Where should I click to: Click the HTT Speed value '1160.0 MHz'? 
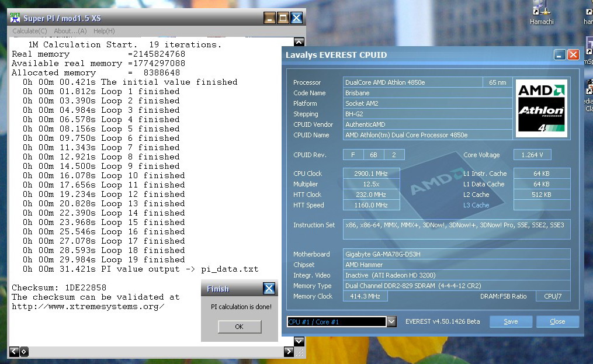(x=371, y=205)
